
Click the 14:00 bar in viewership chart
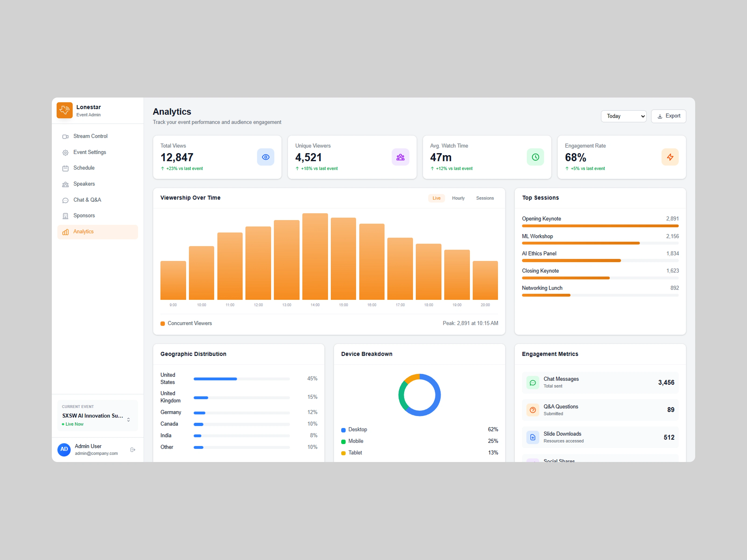(x=315, y=256)
